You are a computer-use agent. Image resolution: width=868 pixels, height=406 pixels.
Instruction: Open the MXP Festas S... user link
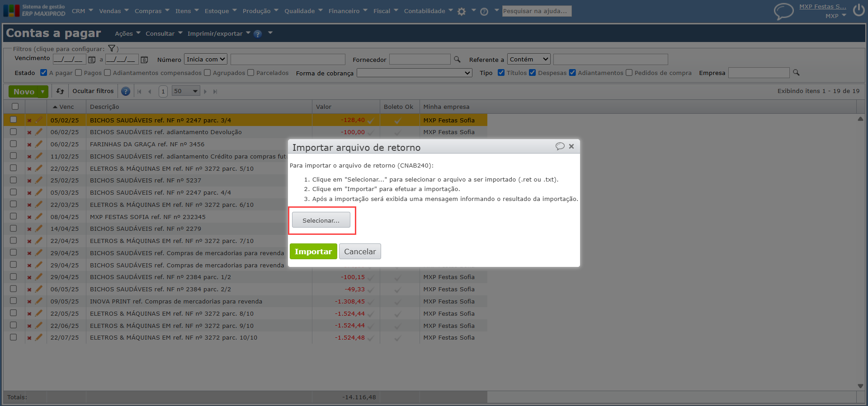pyautogui.click(x=823, y=7)
